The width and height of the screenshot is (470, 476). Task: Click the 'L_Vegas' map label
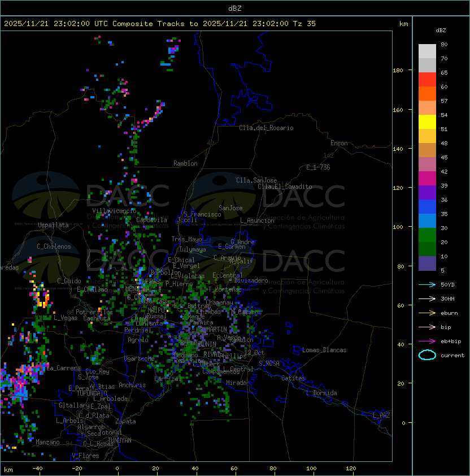click(66, 318)
